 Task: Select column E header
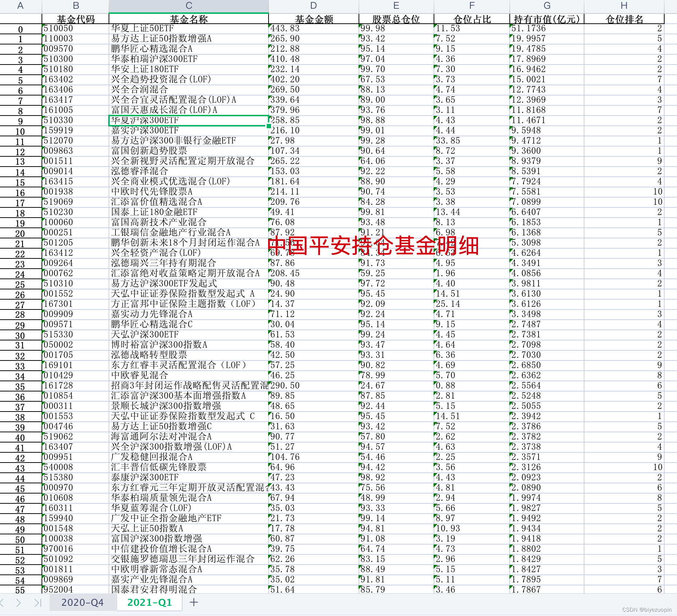click(396, 6)
